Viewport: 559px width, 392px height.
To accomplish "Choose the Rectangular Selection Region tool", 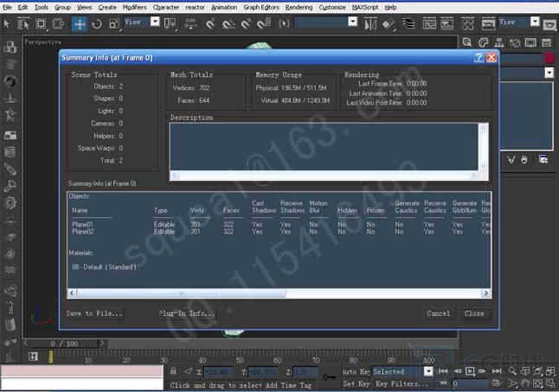I will click(41, 24).
